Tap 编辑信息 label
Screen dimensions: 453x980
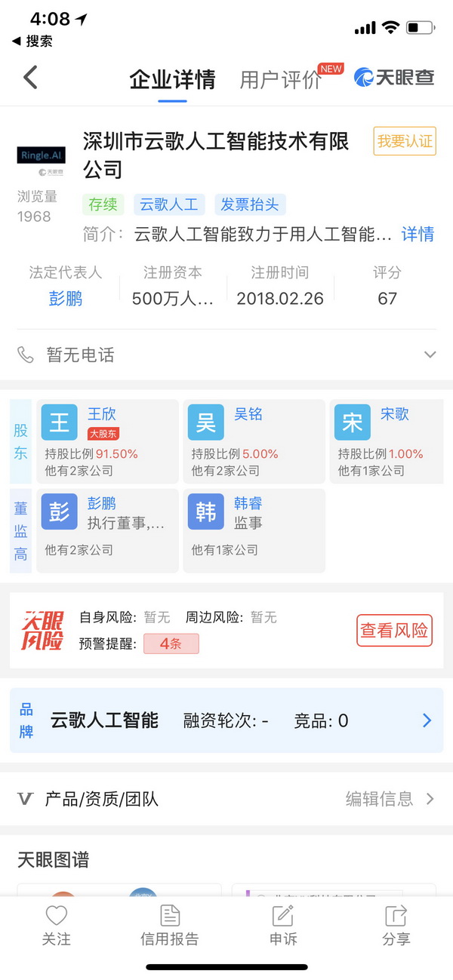click(379, 799)
